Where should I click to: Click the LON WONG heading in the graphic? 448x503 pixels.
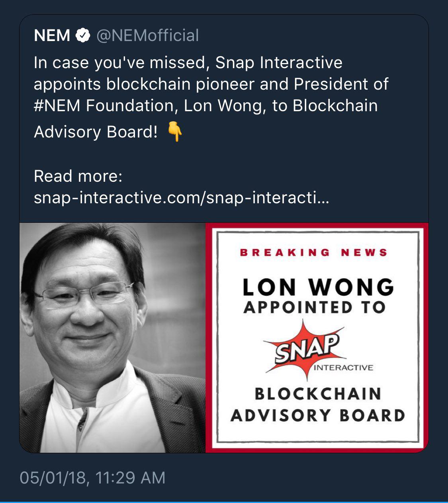318,287
